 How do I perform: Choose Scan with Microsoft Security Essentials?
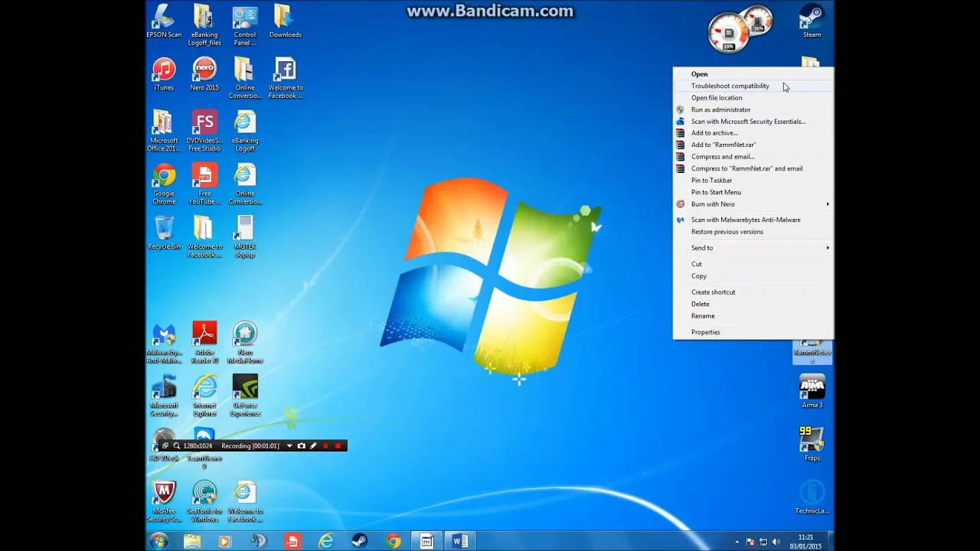753,122
